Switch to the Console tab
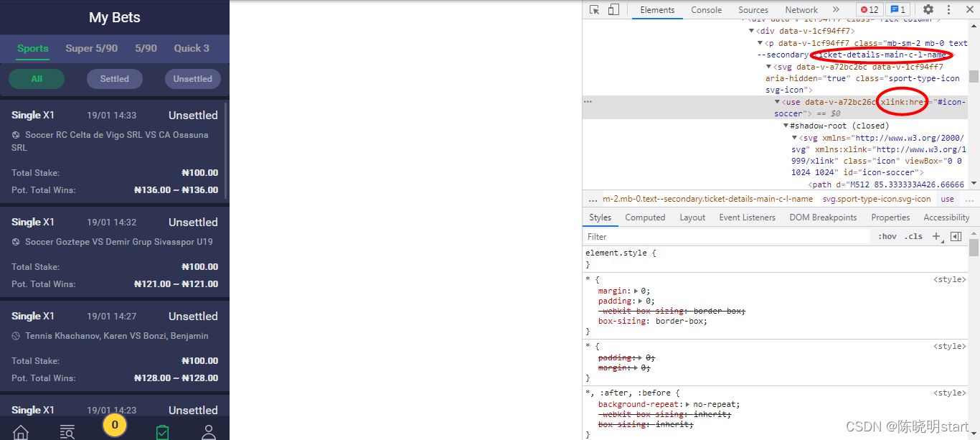Viewport: 980px width, 440px height. tap(706, 9)
